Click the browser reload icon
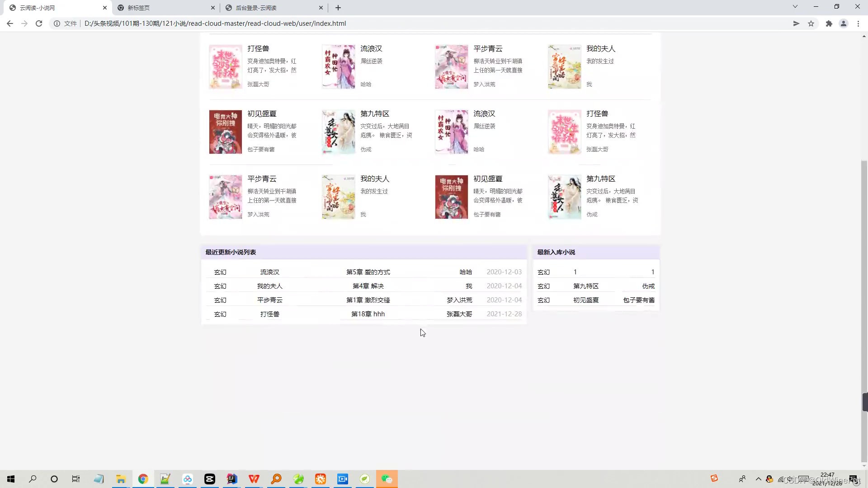 [39, 23]
